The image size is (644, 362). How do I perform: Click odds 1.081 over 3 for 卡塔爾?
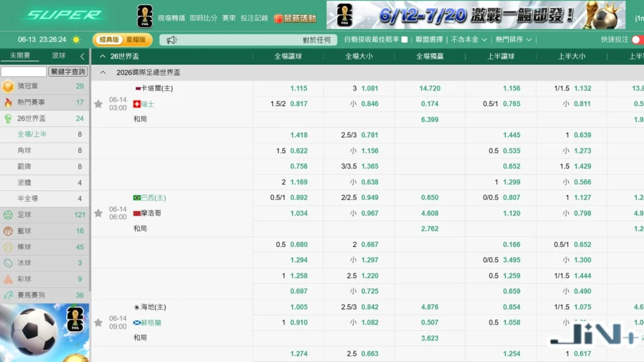click(370, 88)
